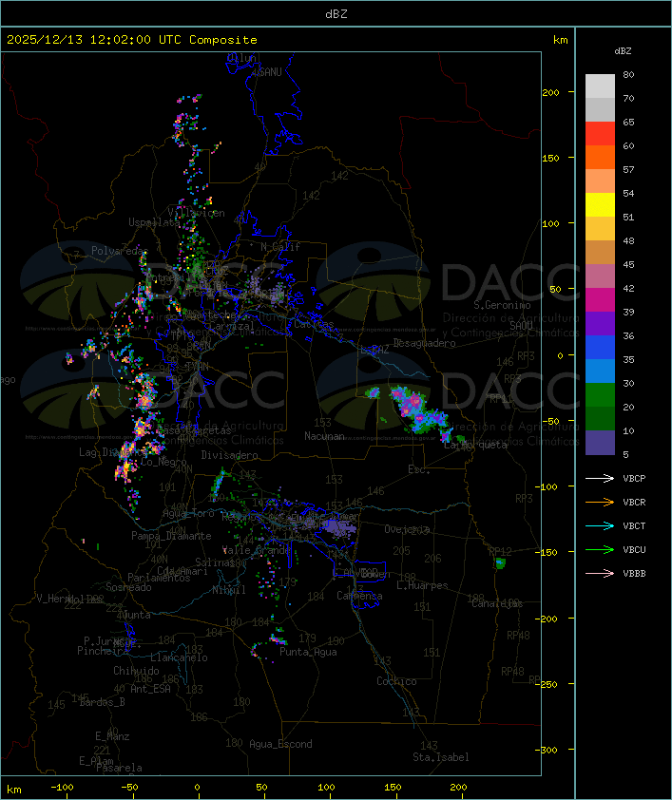Image resolution: width=672 pixels, height=800 pixels.
Task: Click the Bardas_B place label
Action: tap(102, 702)
